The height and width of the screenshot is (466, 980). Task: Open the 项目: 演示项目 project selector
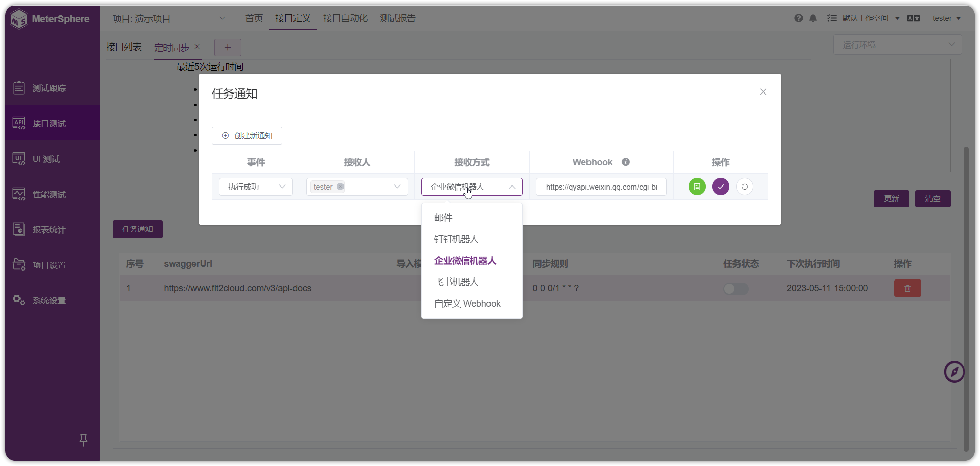pos(169,19)
